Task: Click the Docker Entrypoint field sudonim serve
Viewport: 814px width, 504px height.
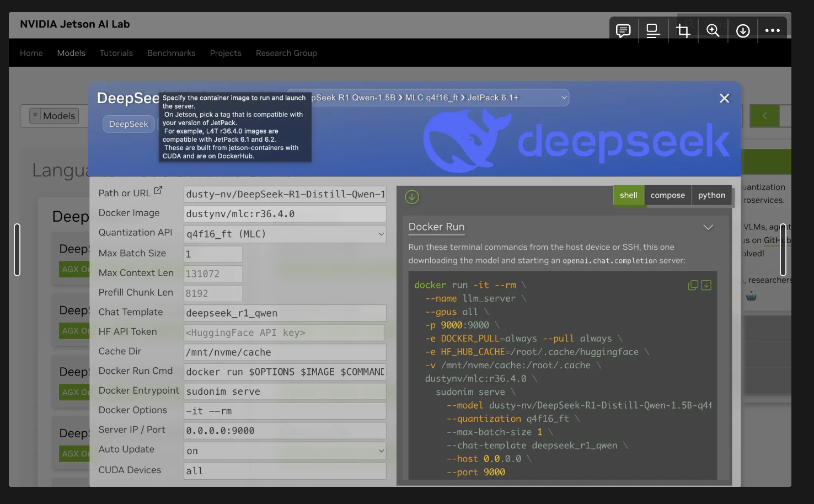Action: point(285,392)
